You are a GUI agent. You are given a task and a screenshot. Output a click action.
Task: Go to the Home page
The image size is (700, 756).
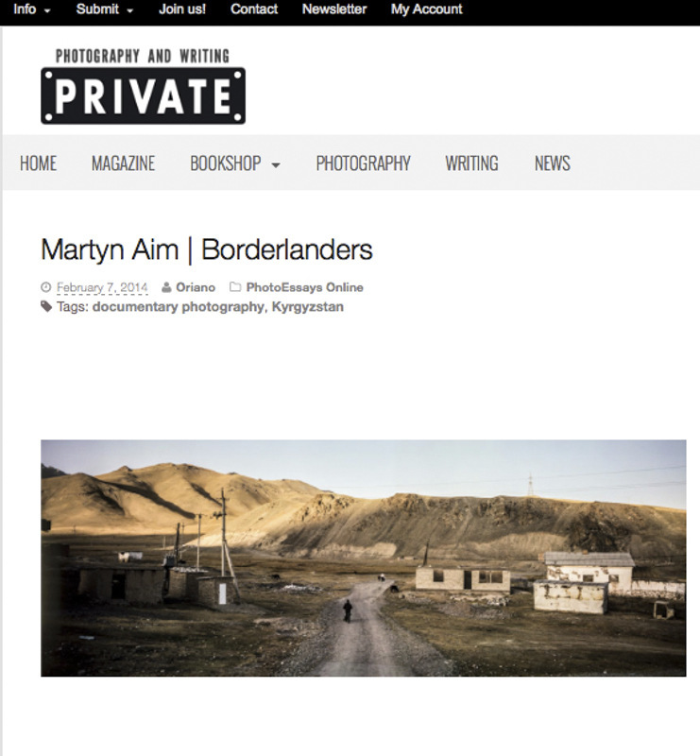[38, 163]
